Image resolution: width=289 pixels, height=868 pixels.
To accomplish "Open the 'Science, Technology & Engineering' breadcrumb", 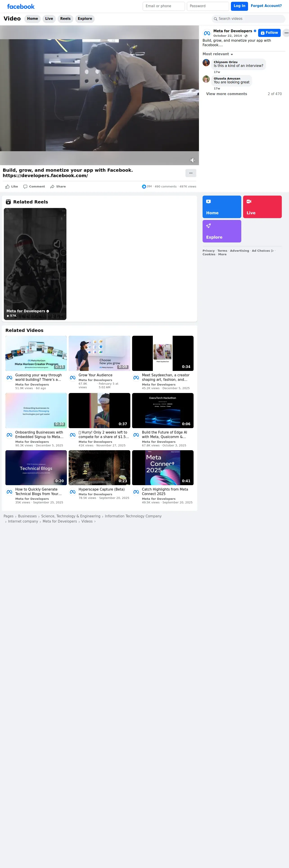I will click(71, 516).
